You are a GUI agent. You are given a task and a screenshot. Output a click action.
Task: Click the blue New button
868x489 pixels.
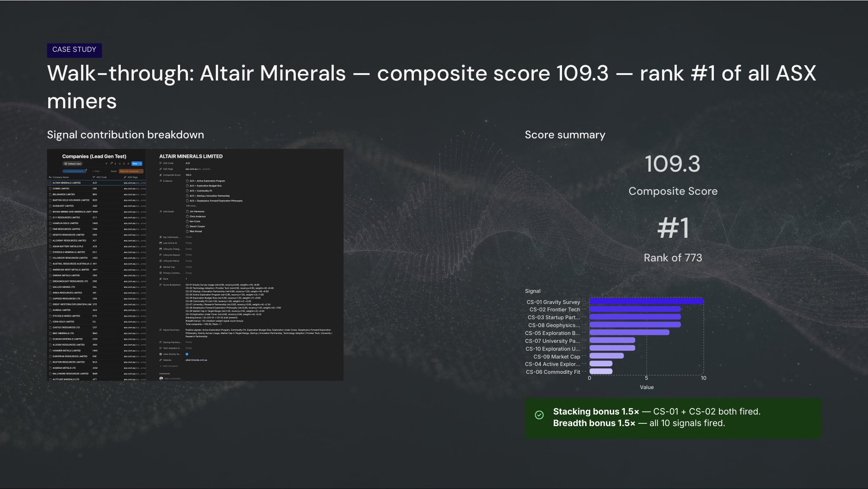click(135, 164)
